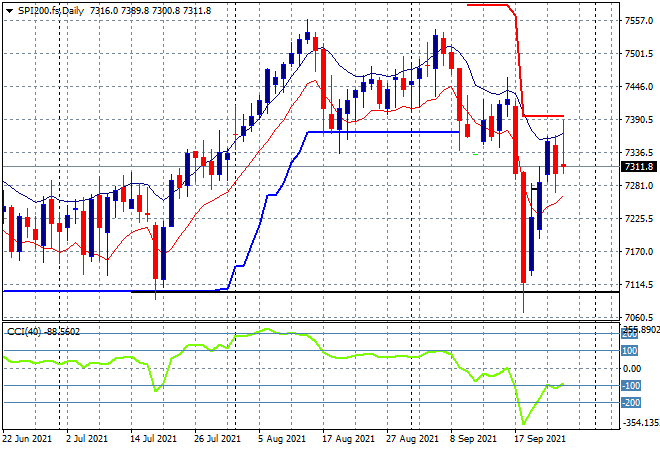Click date label 22 Jun 2021

click(27, 439)
